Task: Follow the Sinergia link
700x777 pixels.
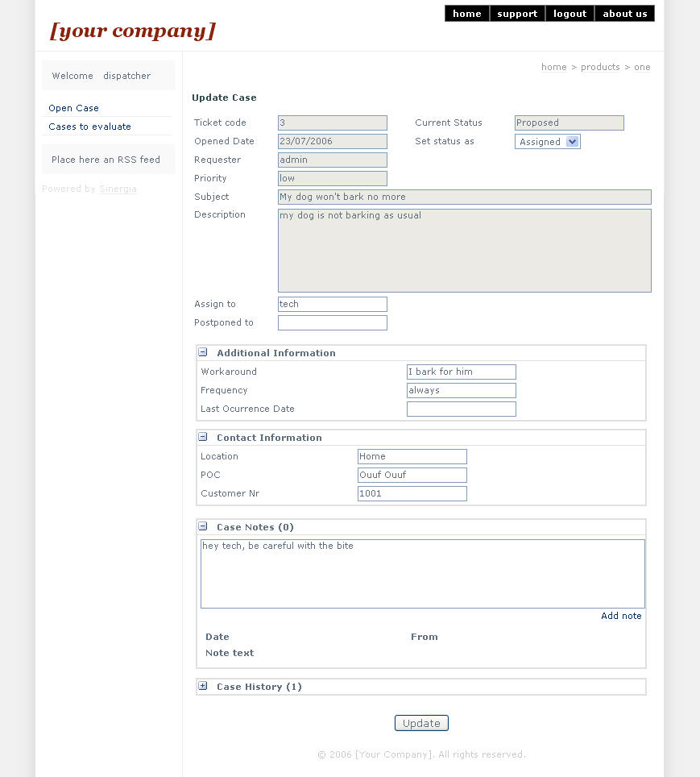Action: (x=118, y=189)
